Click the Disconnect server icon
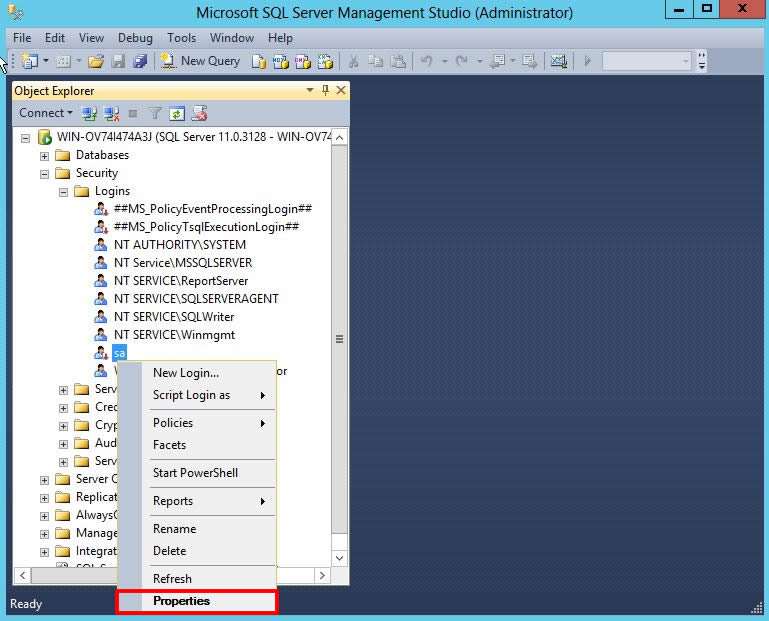769x621 pixels. pos(111,114)
